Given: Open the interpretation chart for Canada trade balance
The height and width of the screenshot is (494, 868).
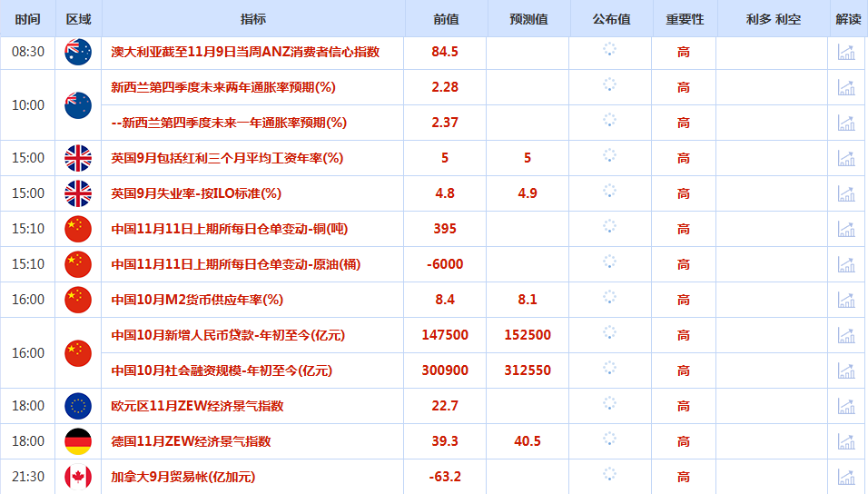Looking at the screenshot, I should pos(846,477).
